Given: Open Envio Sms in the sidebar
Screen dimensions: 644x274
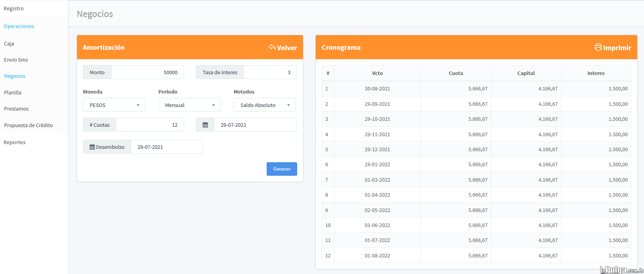Looking at the screenshot, I should [16, 60].
